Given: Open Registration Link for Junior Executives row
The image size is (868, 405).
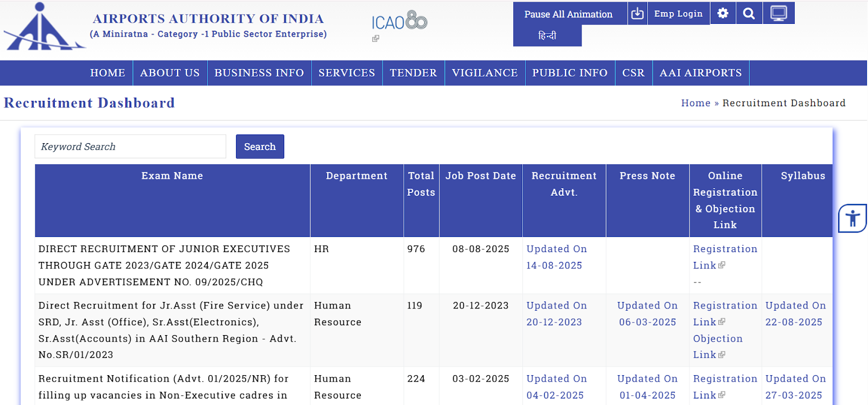Looking at the screenshot, I should click(725, 257).
